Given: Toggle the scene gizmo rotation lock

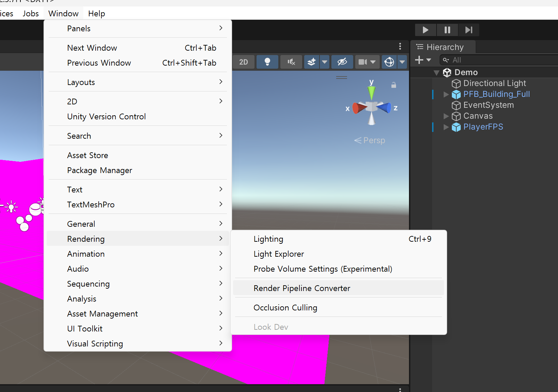Looking at the screenshot, I should click(394, 85).
